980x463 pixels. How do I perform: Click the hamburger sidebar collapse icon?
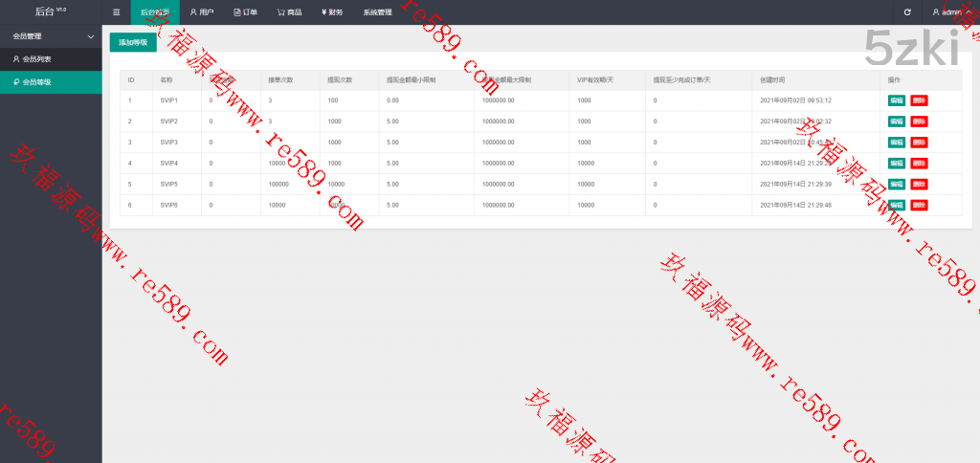[x=116, y=12]
